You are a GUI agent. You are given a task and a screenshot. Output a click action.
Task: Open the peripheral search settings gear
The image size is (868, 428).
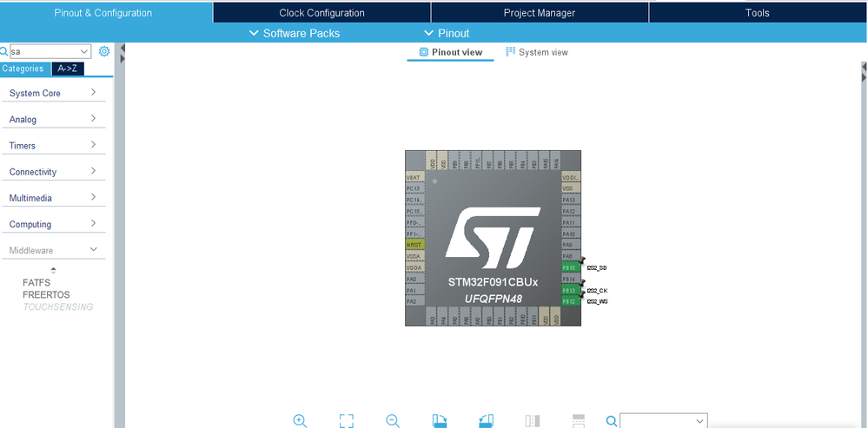click(104, 51)
